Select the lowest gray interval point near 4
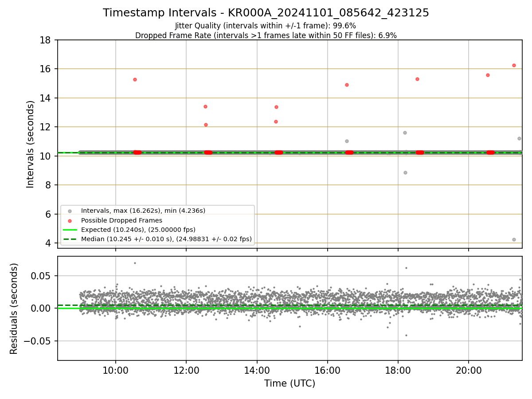 (514, 239)
